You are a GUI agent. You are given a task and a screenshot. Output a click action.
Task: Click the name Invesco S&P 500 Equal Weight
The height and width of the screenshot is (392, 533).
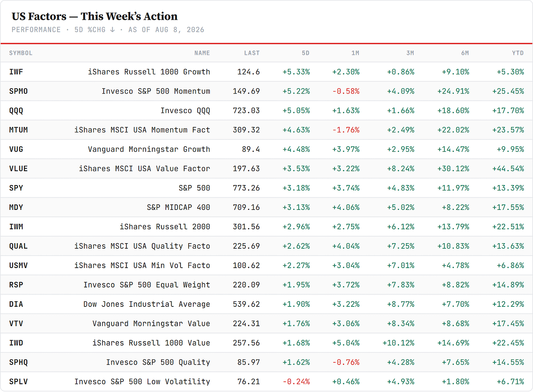coord(147,285)
